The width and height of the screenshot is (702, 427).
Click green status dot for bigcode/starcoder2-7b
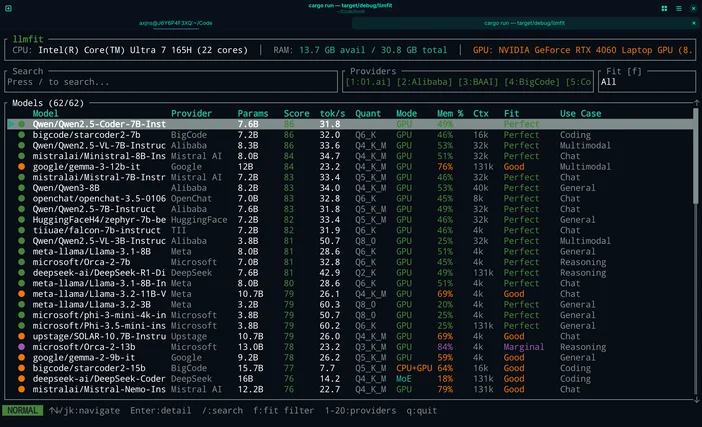[21, 134]
